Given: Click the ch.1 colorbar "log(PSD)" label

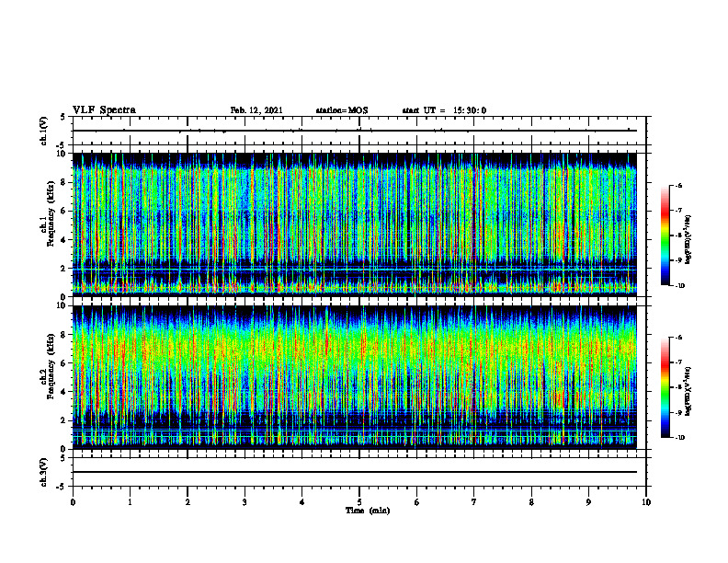Looking at the screenshot, I should [688, 240].
